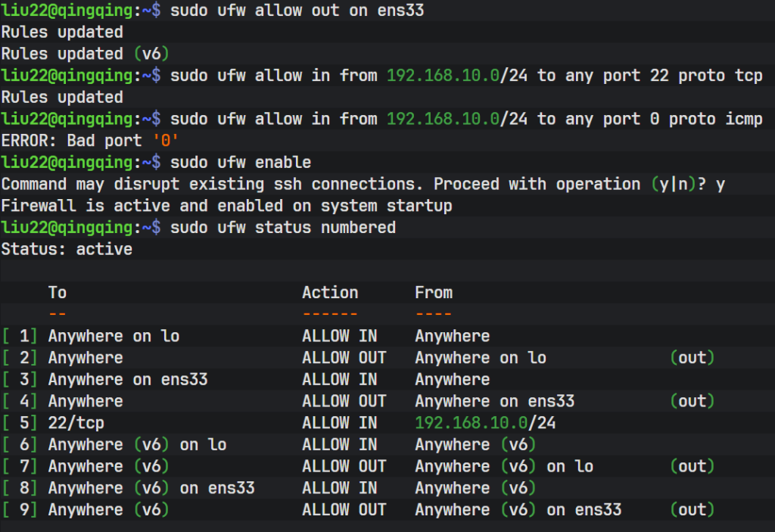Click the "sudo ufw status numbered" command
Viewport: 775px width, 532px height.
pyautogui.click(x=283, y=227)
